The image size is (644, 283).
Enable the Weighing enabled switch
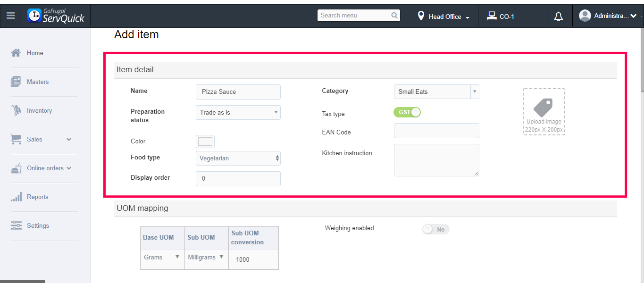click(x=435, y=230)
